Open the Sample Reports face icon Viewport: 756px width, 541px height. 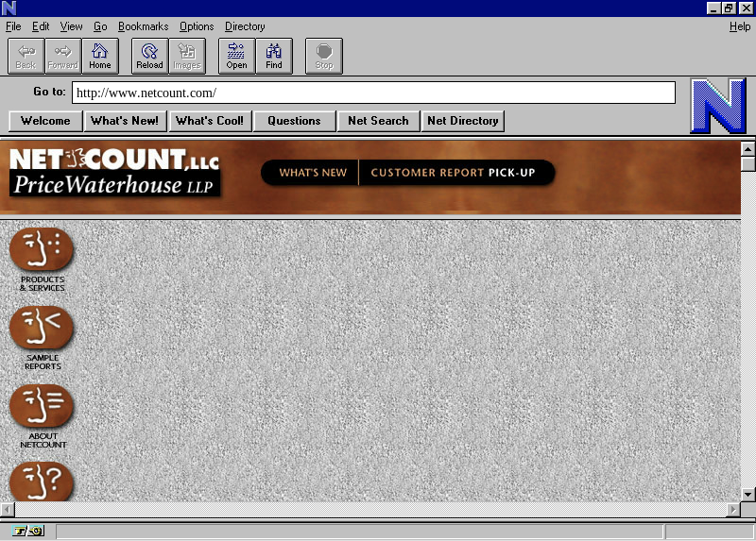coord(42,328)
